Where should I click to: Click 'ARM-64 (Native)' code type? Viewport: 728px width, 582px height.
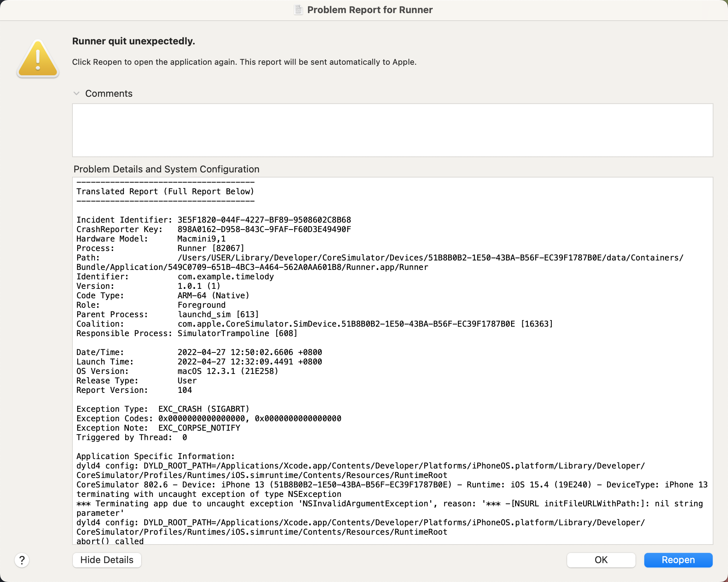(214, 295)
